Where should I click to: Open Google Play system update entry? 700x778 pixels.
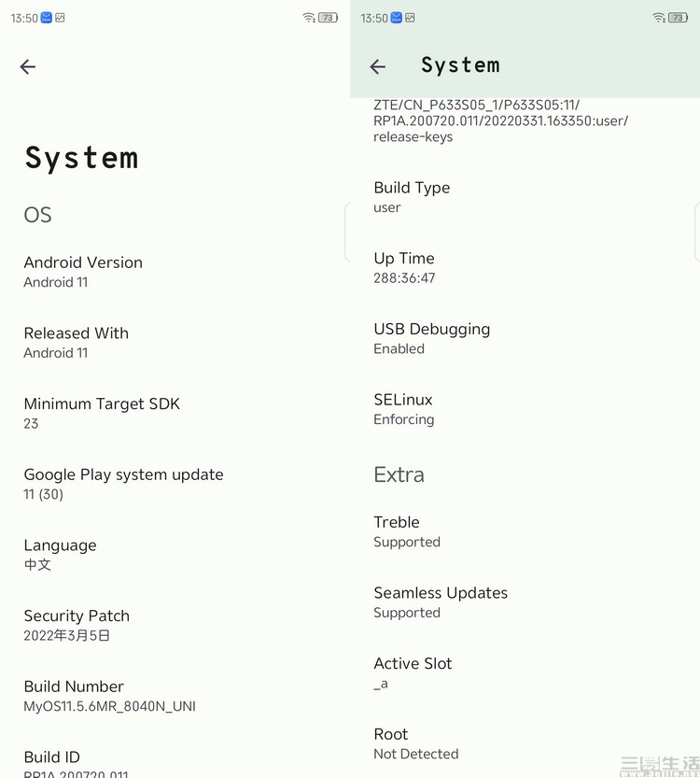pyautogui.click(x=123, y=484)
